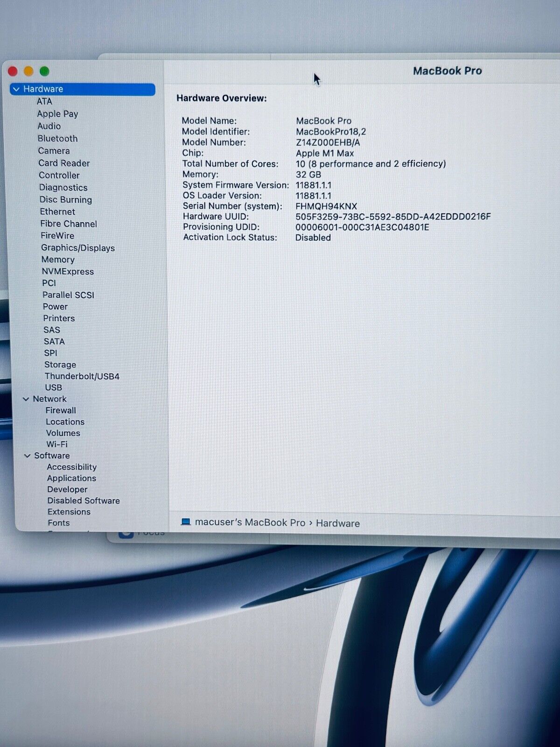Click the model number Z14Z000EHB/A

tap(328, 143)
